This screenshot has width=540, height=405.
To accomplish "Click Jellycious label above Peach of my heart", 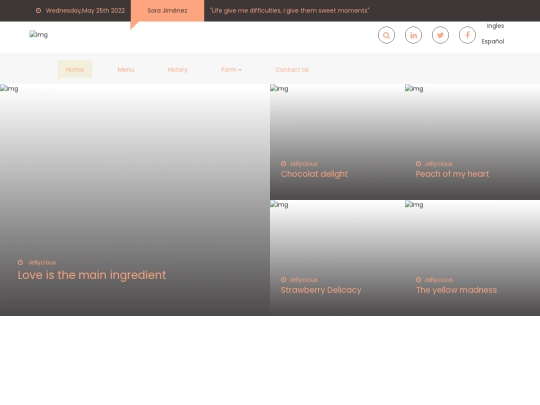I will click(438, 164).
